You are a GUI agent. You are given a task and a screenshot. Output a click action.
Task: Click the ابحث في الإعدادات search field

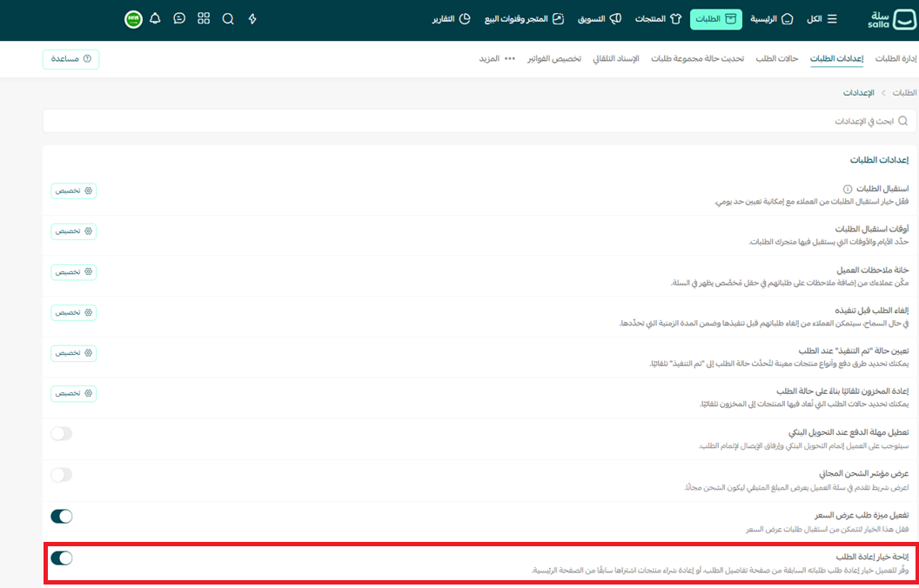[479, 121]
